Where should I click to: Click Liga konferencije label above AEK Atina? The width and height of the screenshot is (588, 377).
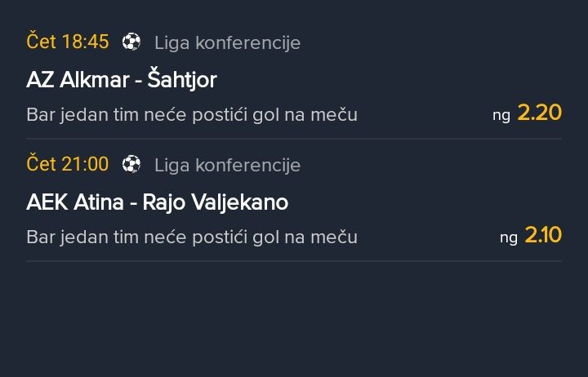(227, 165)
